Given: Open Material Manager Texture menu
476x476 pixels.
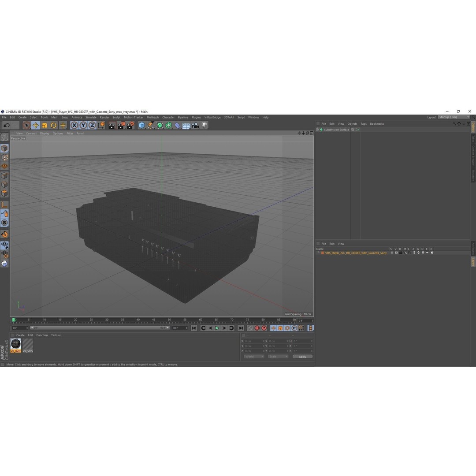Looking at the screenshot, I should click(x=56, y=335).
